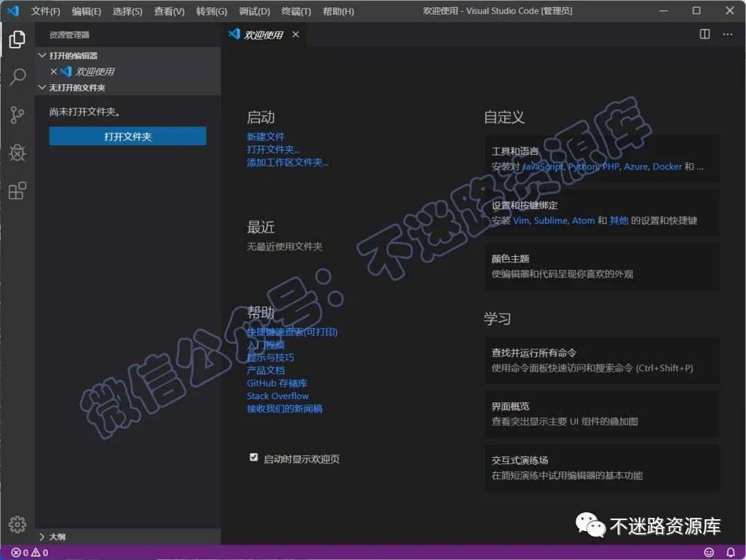Open the Search view icon
The height and width of the screenshot is (560, 746).
17,77
